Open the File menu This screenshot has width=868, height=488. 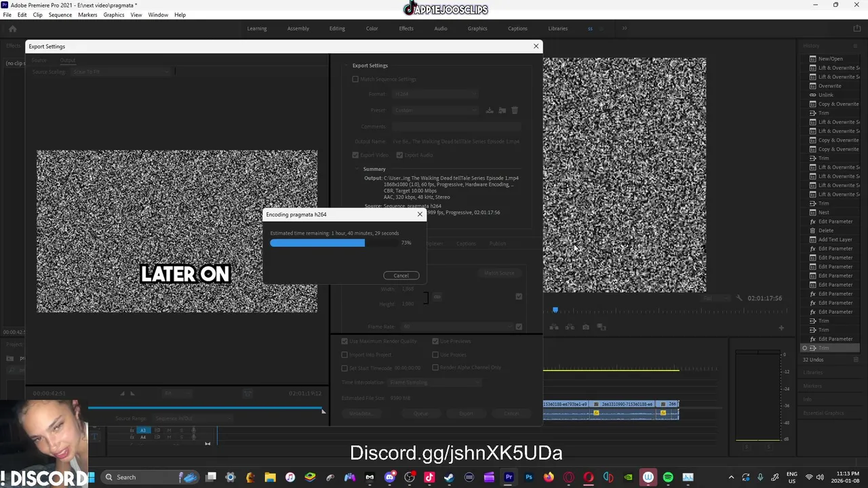click(x=7, y=15)
